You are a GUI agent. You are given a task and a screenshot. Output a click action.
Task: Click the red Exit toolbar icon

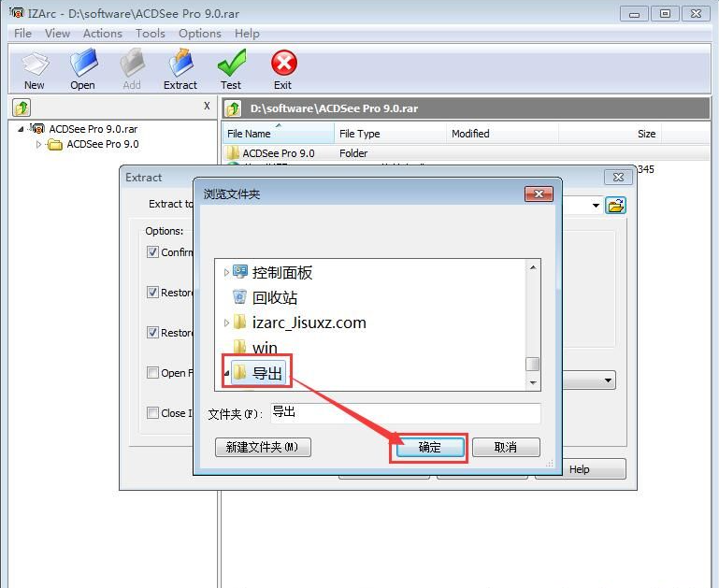click(x=283, y=70)
